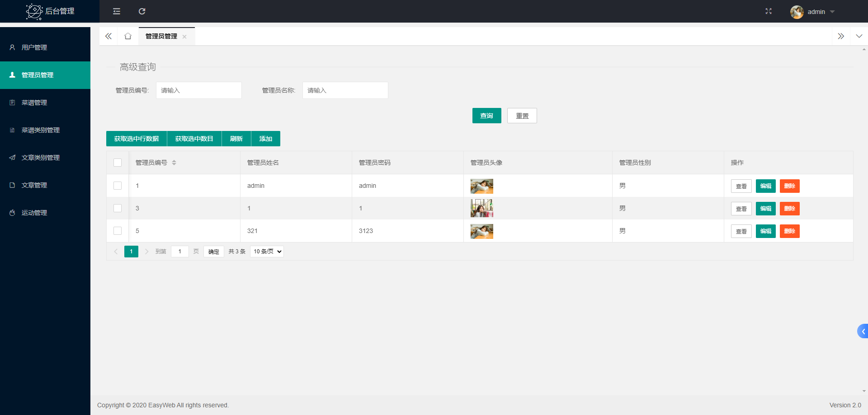Open 菜谱管理 from the sidebar menu
The height and width of the screenshot is (415, 868).
[34, 103]
